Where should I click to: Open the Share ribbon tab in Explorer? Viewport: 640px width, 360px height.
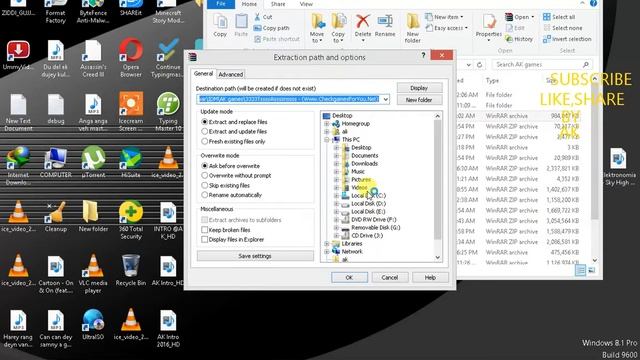278,4
